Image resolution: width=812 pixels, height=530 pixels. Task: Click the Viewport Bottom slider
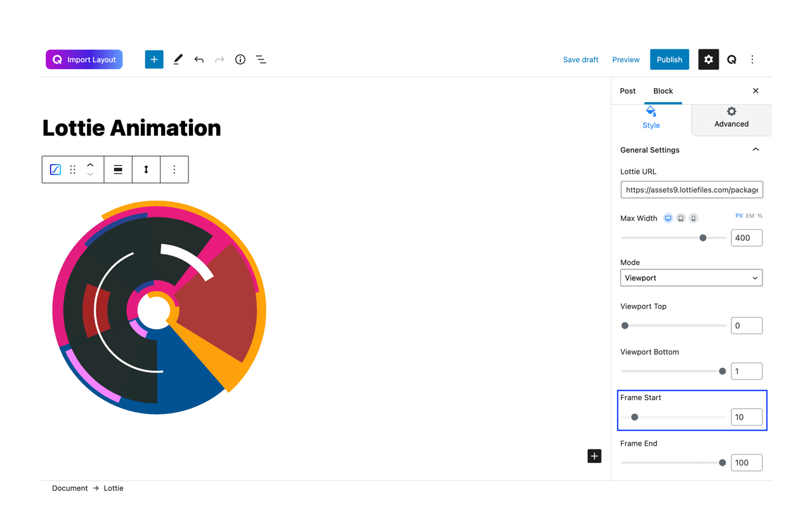pyautogui.click(x=673, y=371)
